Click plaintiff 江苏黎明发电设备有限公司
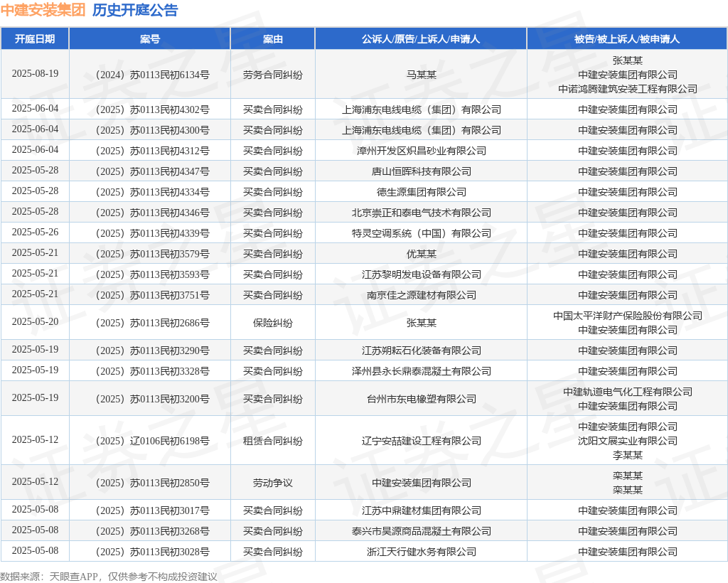The height and width of the screenshot is (583, 728). pos(421,274)
